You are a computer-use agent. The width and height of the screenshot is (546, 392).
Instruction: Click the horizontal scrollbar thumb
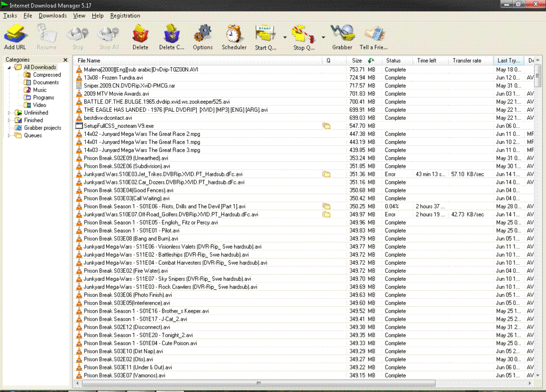259,383
